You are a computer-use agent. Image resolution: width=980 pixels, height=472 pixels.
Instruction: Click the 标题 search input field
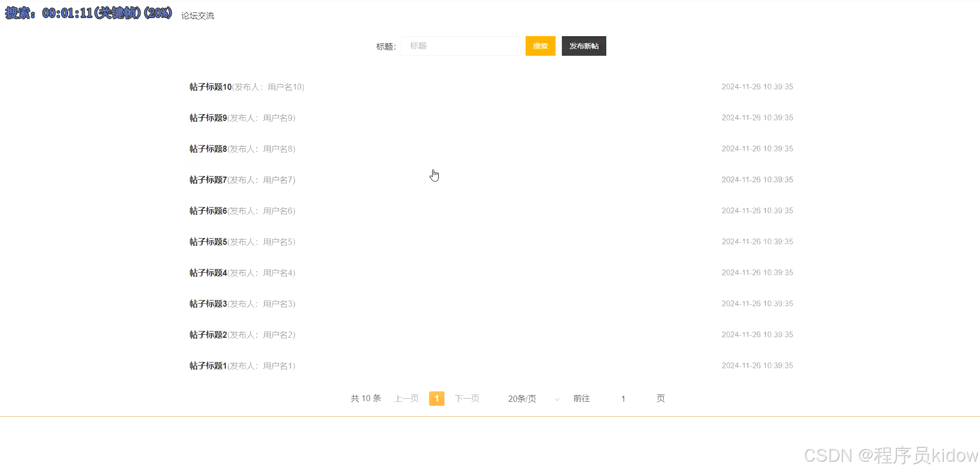coord(461,46)
